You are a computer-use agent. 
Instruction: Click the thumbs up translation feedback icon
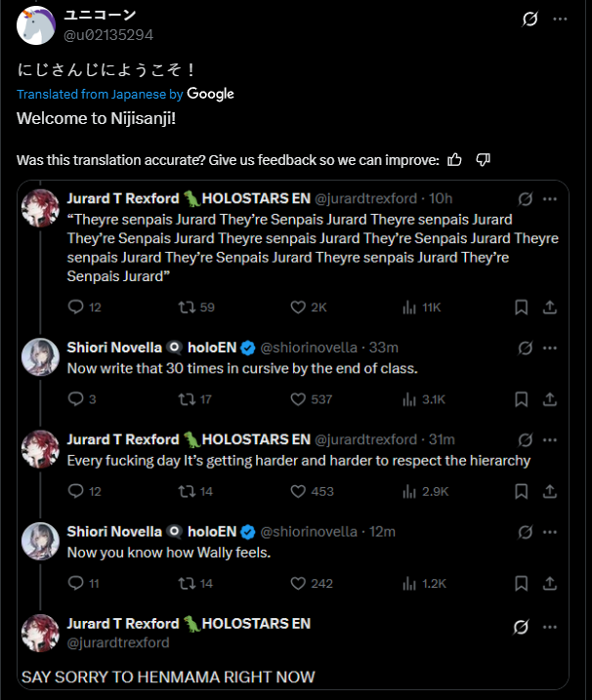(454, 159)
